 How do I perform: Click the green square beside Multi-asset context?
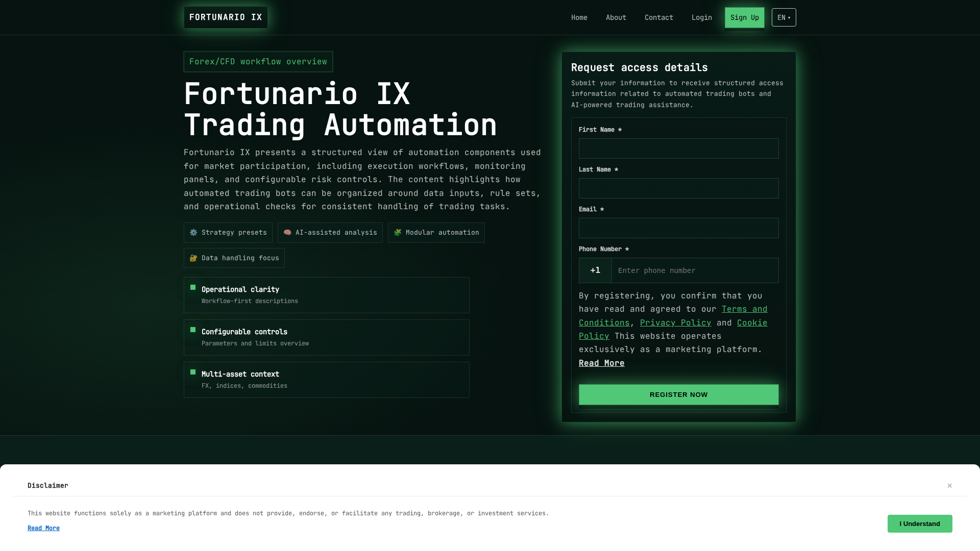(x=193, y=372)
